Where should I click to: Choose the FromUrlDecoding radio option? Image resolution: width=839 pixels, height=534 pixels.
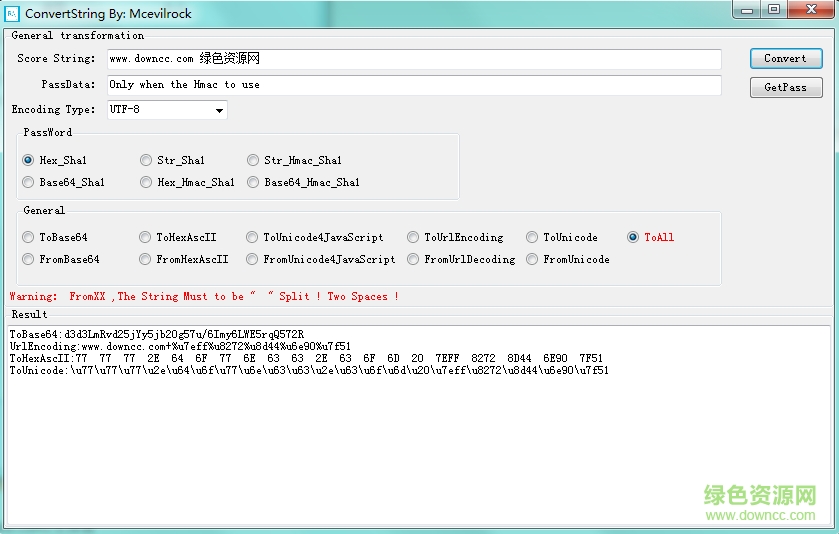(414, 260)
